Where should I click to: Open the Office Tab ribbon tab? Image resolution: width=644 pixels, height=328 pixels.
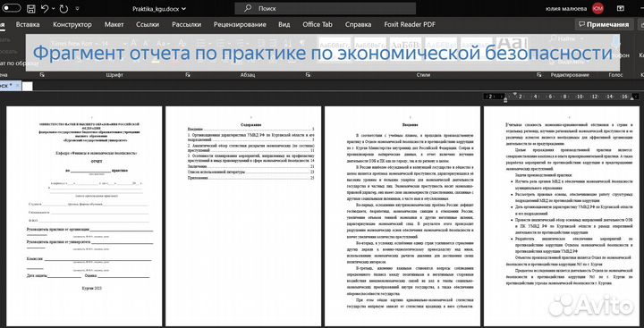[x=318, y=25]
